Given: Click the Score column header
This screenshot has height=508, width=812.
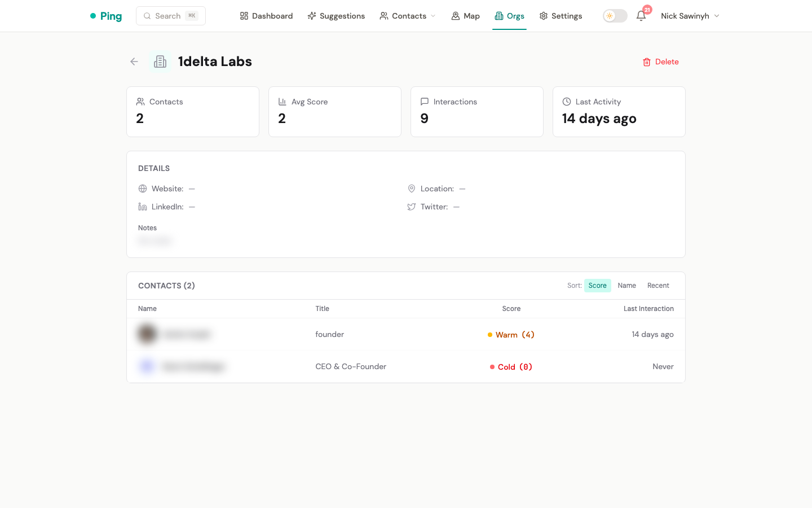Looking at the screenshot, I should tap(511, 309).
